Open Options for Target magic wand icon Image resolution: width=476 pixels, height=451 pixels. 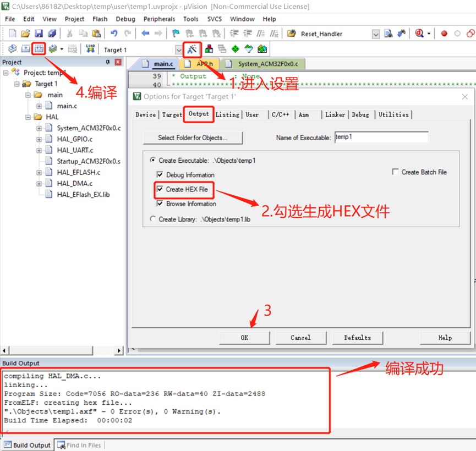[x=192, y=50]
